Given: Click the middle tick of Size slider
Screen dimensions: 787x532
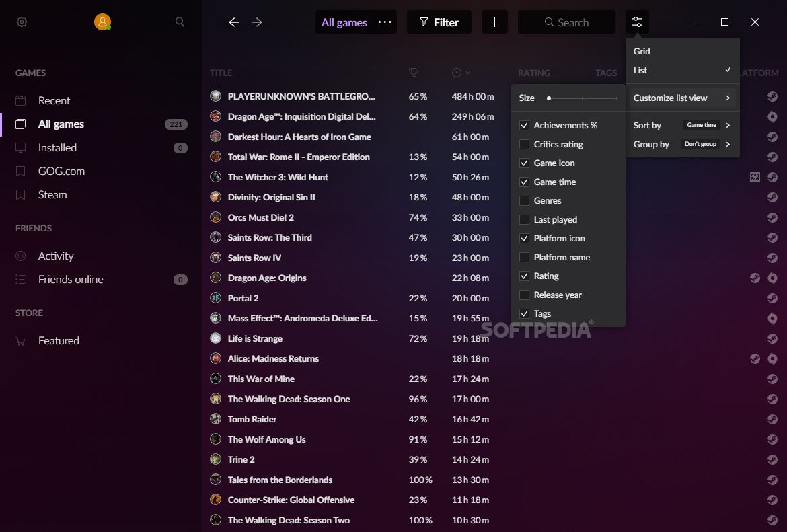Looking at the screenshot, I should [x=583, y=98].
